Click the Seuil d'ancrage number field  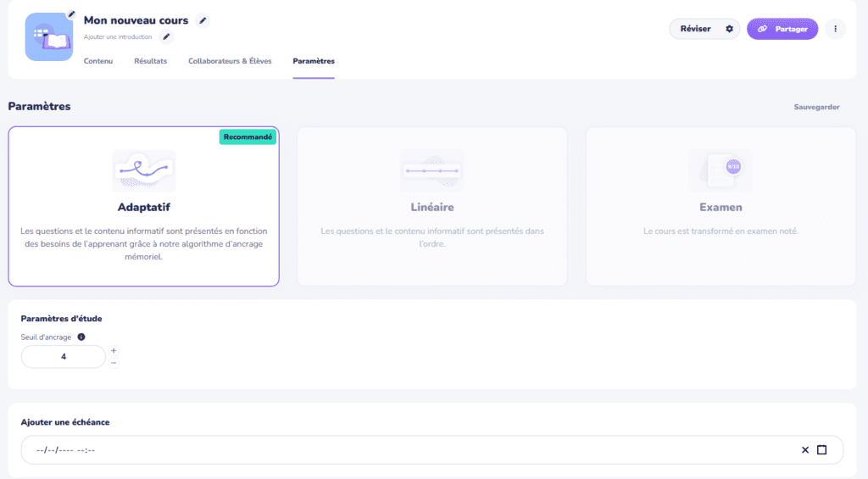point(64,357)
